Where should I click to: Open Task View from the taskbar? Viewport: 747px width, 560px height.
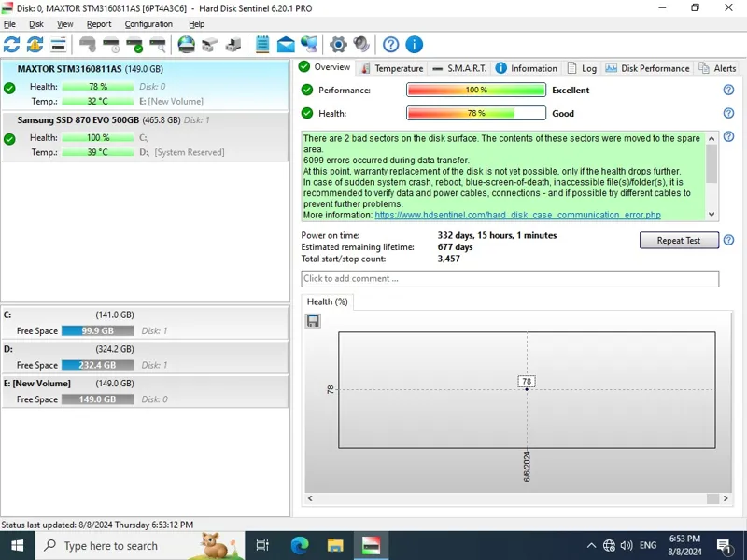pyautogui.click(x=262, y=546)
